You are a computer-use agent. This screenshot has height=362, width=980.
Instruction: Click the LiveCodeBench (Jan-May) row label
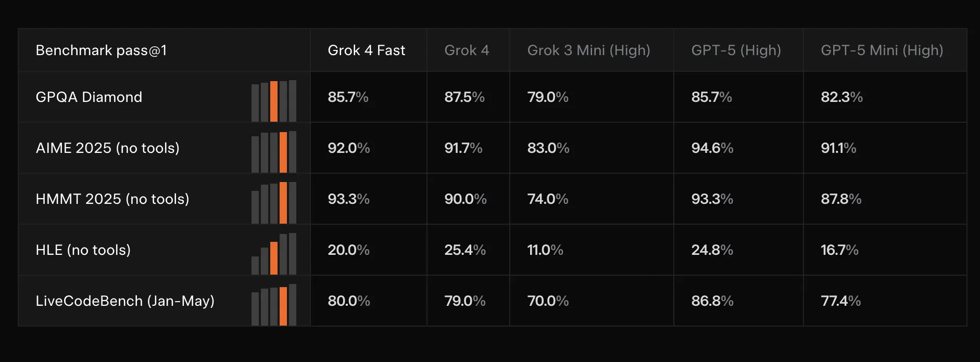pos(125,301)
